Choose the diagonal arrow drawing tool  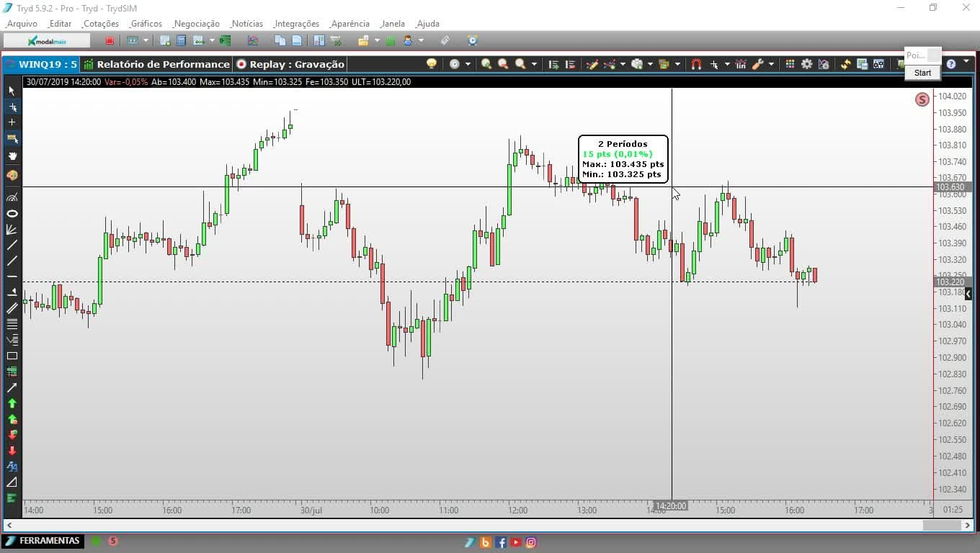12,387
